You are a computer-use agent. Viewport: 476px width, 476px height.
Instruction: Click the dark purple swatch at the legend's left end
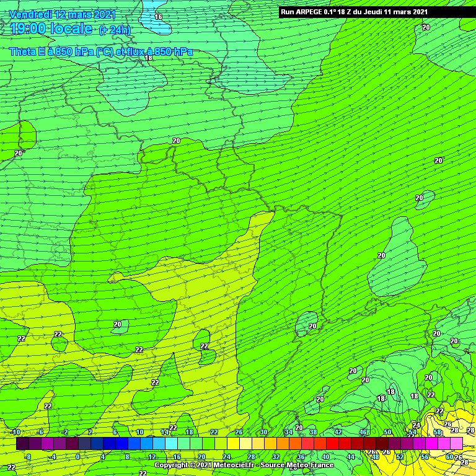click(x=22, y=443)
